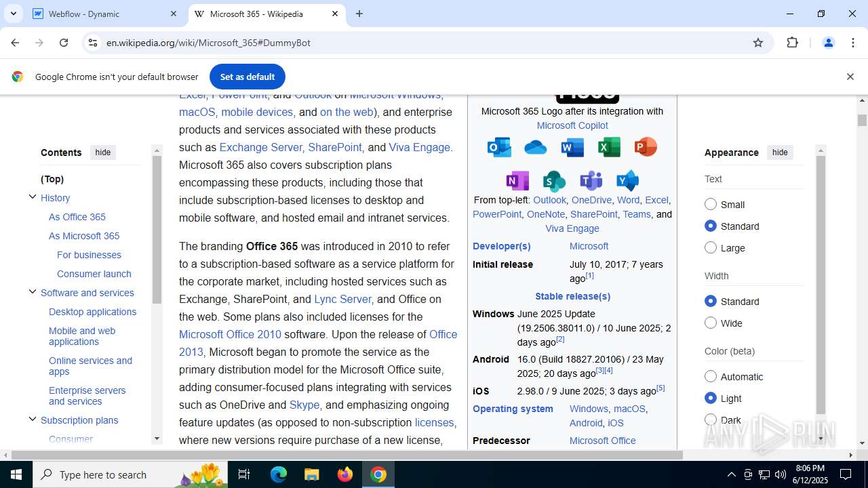This screenshot has width=868, height=488.
Task: Click the Excel app icon in infobox
Action: 609,147
